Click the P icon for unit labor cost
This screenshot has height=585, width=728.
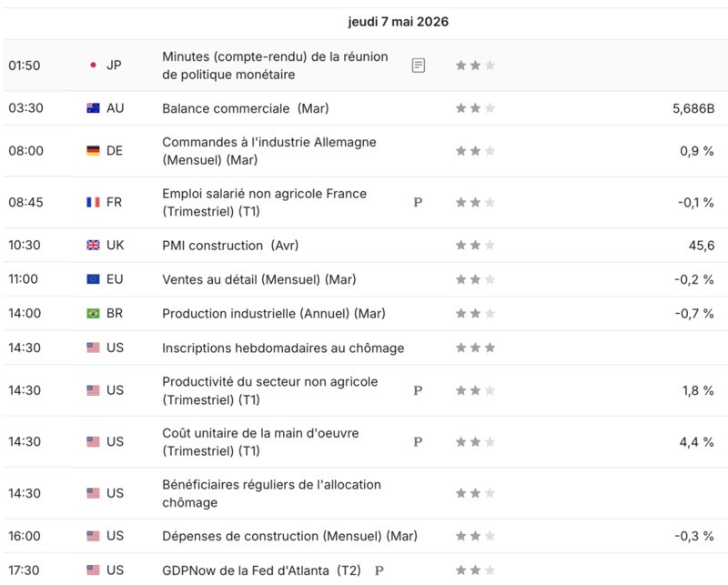pyautogui.click(x=418, y=442)
